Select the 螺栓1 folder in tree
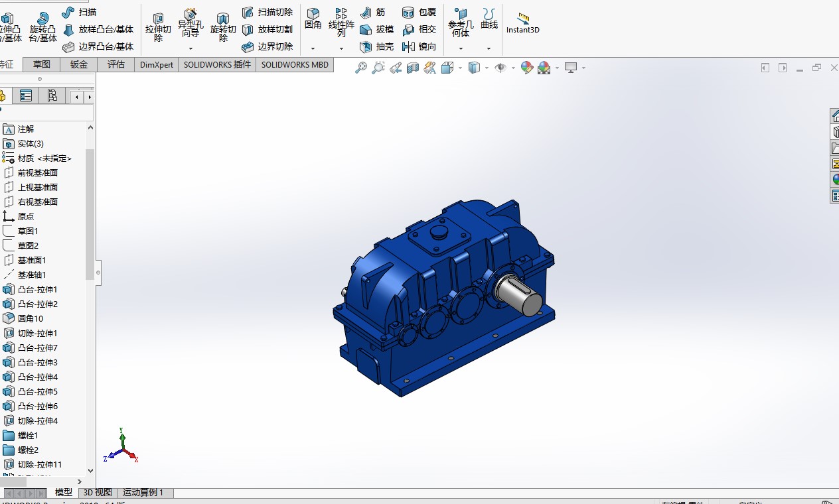839x504 pixels. (x=21, y=436)
